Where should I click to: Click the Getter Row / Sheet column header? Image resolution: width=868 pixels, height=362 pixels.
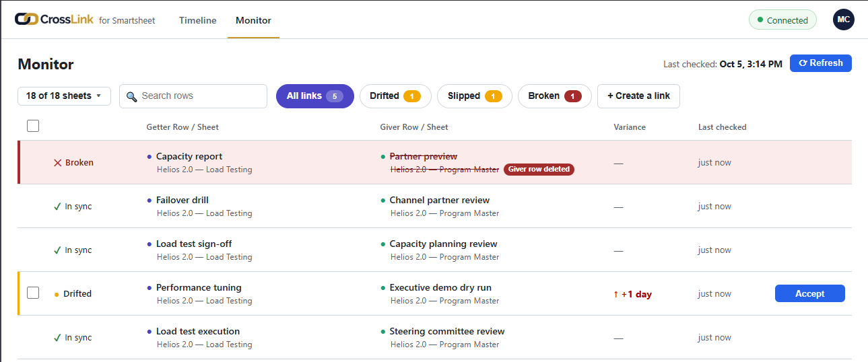coord(182,127)
